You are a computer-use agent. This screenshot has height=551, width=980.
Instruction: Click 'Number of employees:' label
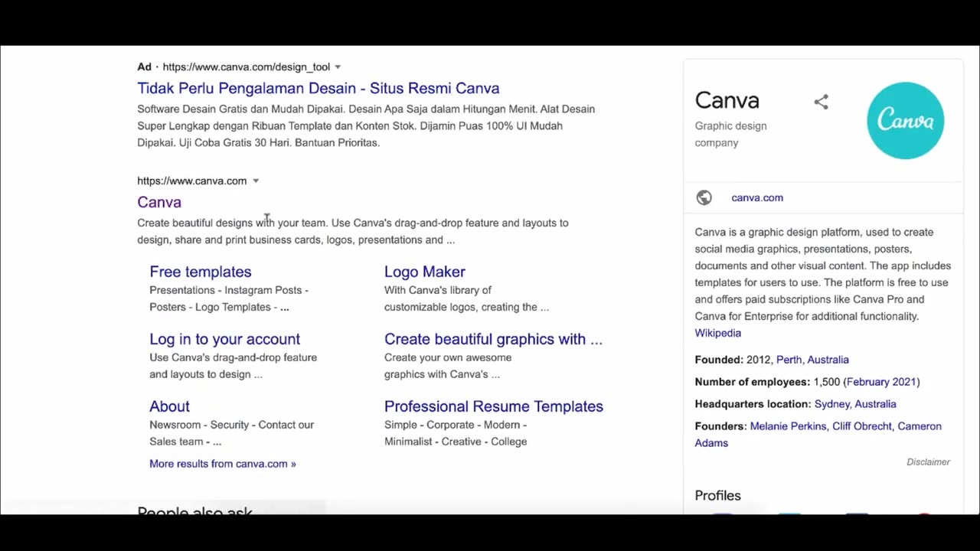point(753,382)
